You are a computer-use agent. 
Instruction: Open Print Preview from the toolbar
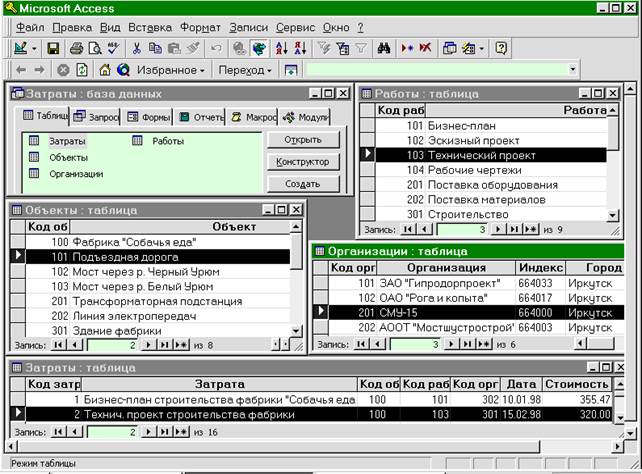95,48
